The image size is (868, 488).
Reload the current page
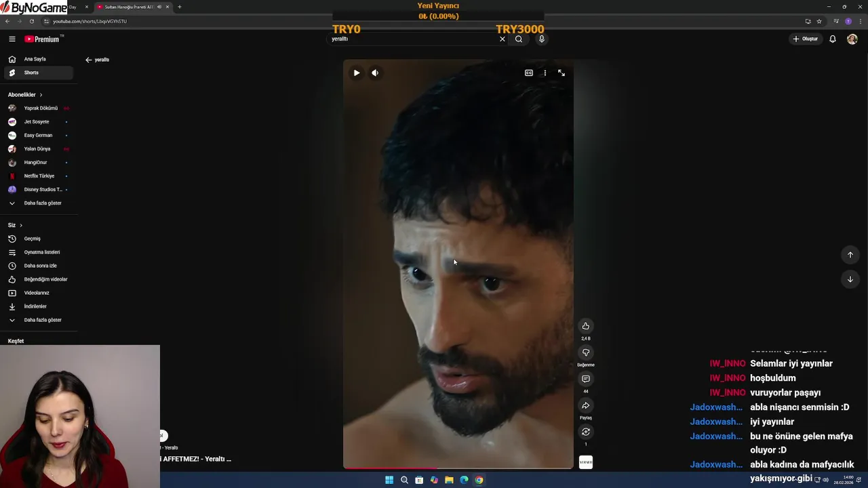tap(32, 21)
